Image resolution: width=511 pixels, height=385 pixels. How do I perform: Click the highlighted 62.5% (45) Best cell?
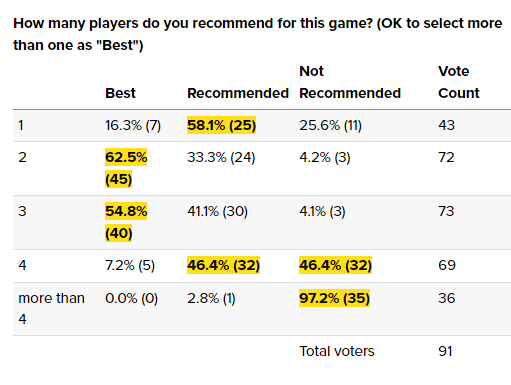126,168
